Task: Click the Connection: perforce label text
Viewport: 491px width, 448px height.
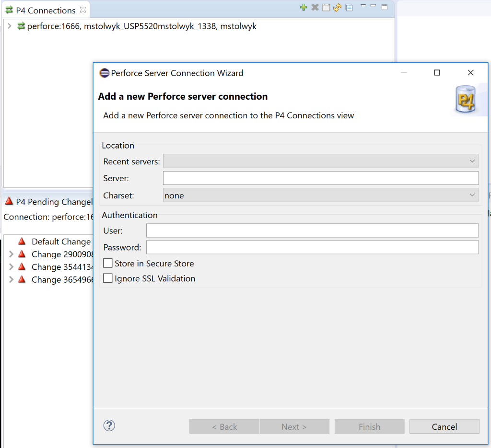Action: (x=48, y=217)
